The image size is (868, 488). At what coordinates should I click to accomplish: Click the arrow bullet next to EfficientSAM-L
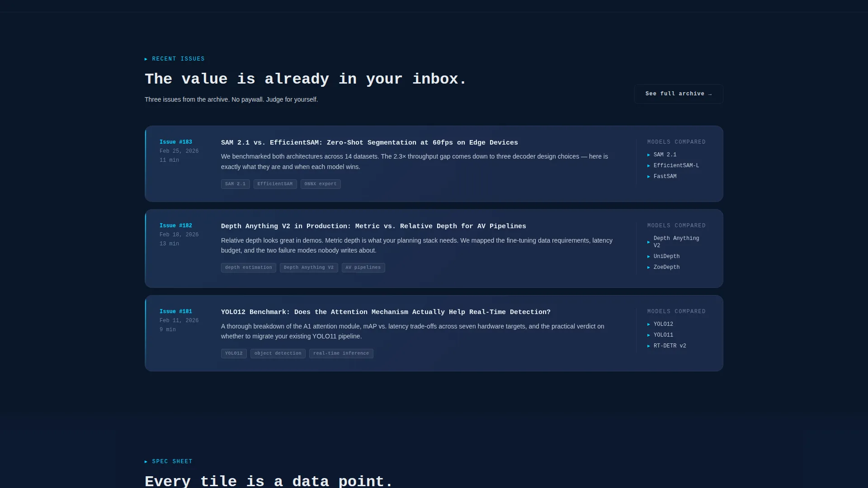(x=649, y=166)
